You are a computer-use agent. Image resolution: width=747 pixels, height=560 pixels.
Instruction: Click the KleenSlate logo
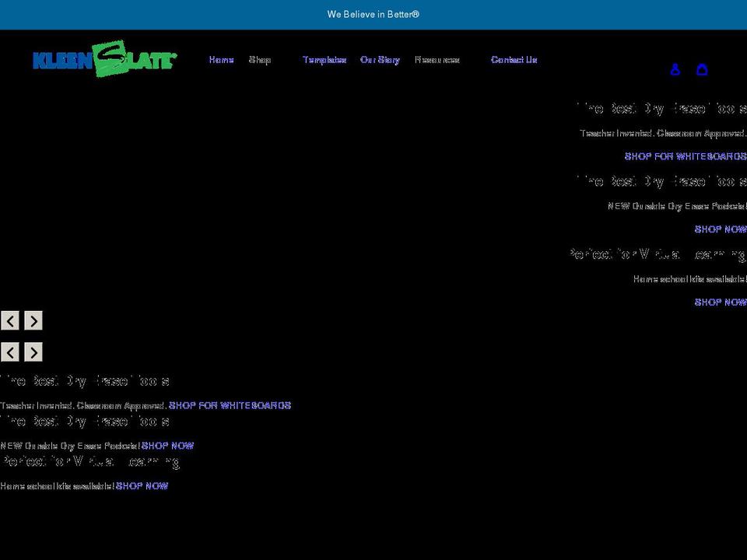[x=104, y=59]
